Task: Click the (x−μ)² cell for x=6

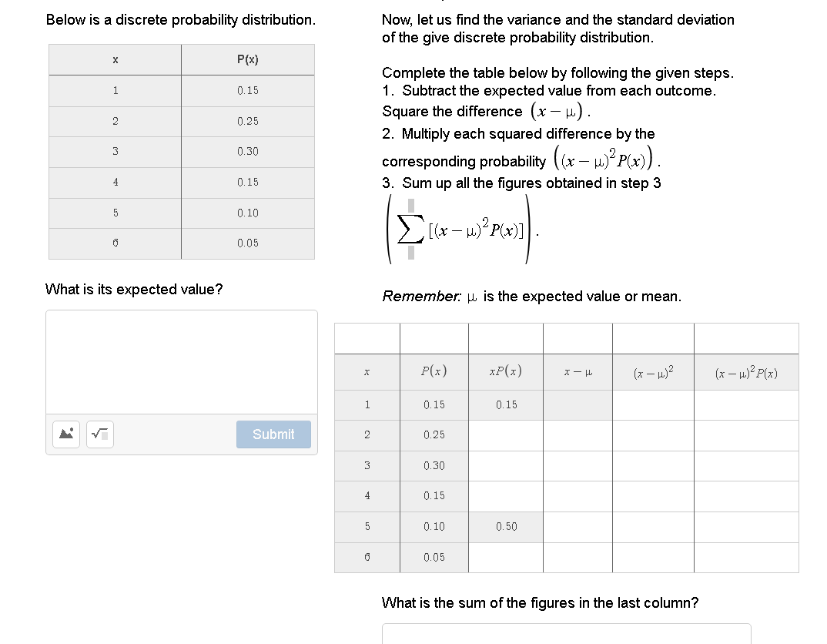Action: [653, 557]
